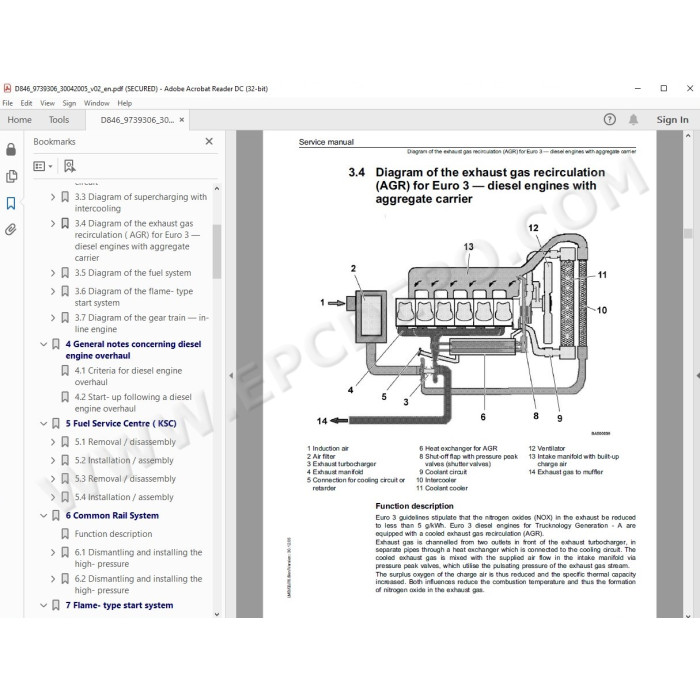Viewport: 700px width, 700px height.
Task: Click the document scroll-up arrow
Action: pos(688,135)
